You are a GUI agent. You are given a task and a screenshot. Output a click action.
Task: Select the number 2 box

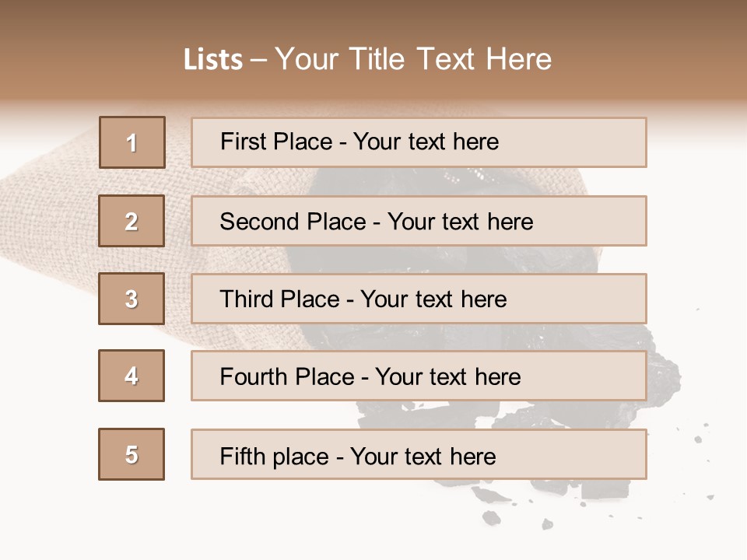132,221
